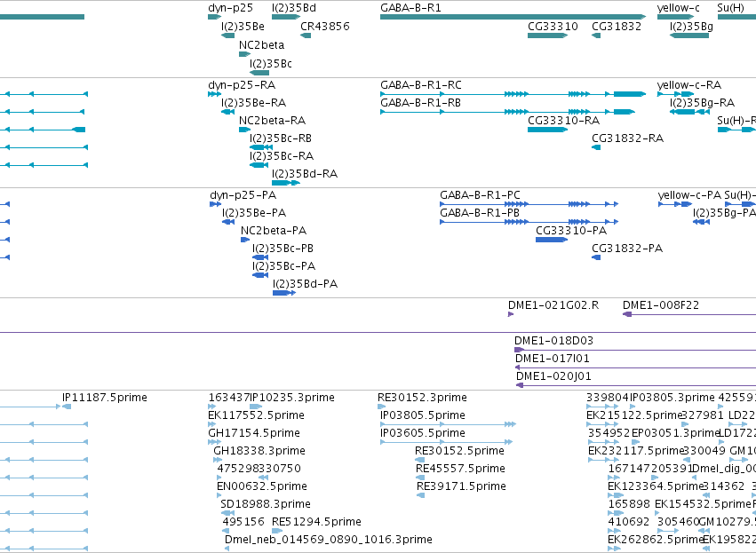The image size is (756, 553).
Task: Click the CG33310-RA transcript label
Action: [563, 121]
